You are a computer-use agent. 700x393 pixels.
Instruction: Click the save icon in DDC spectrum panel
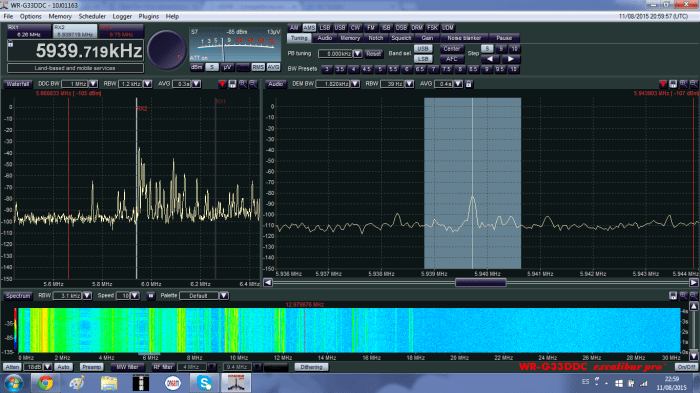tap(232, 84)
